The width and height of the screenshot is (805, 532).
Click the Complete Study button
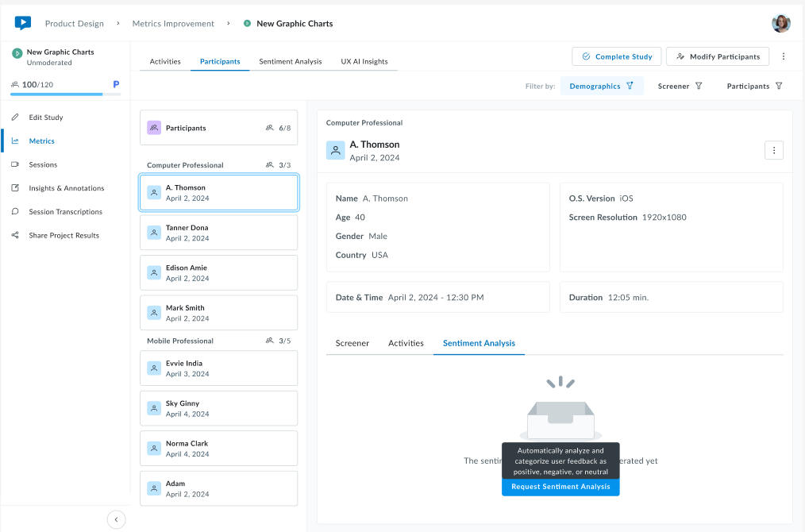tap(616, 56)
